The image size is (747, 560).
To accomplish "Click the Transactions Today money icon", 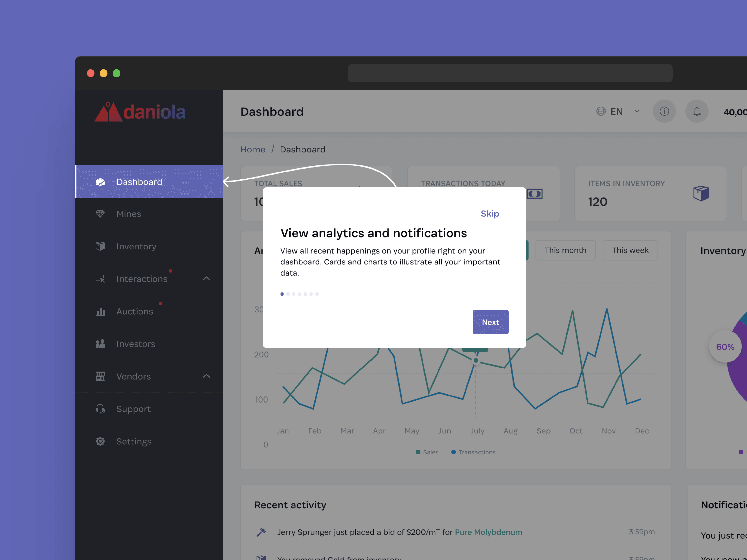I will coord(535,193).
